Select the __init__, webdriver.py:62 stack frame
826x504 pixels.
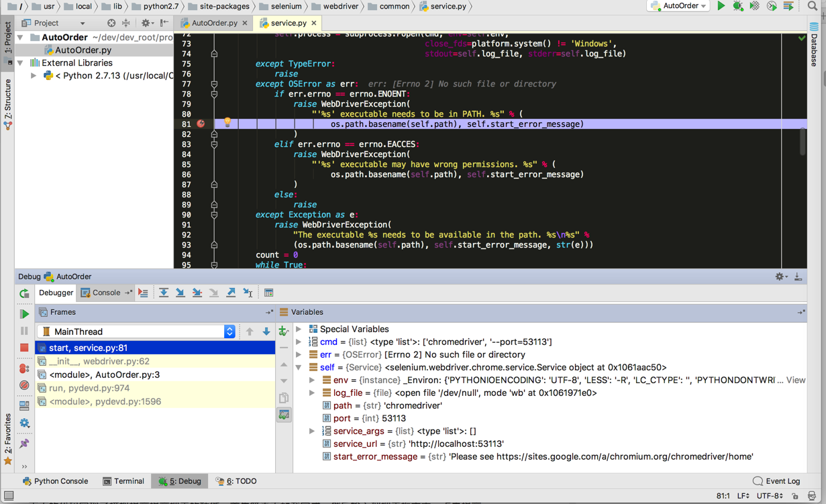99,361
